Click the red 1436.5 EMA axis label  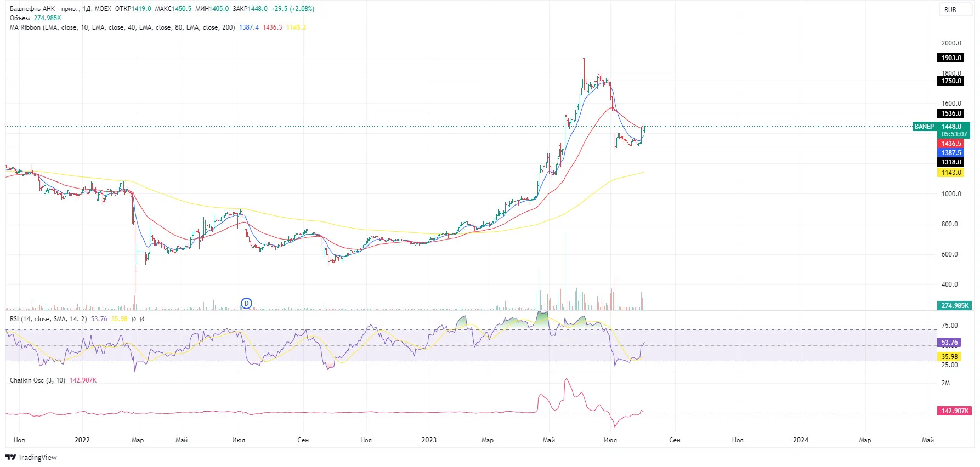pyautogui.click(x=951, y=144)
